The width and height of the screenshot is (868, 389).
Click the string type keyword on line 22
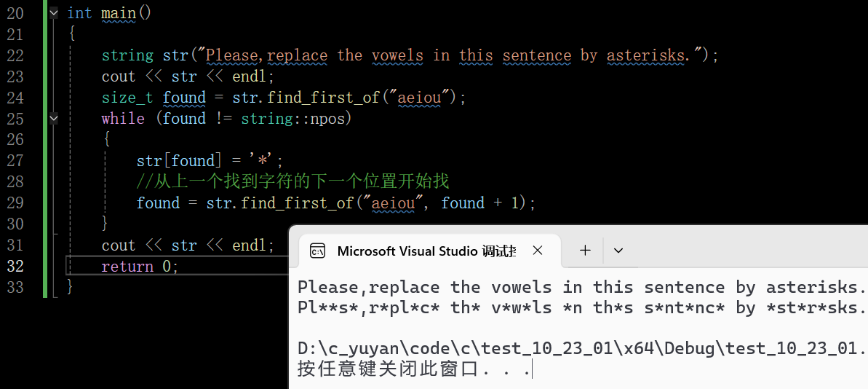click(127, 55)
